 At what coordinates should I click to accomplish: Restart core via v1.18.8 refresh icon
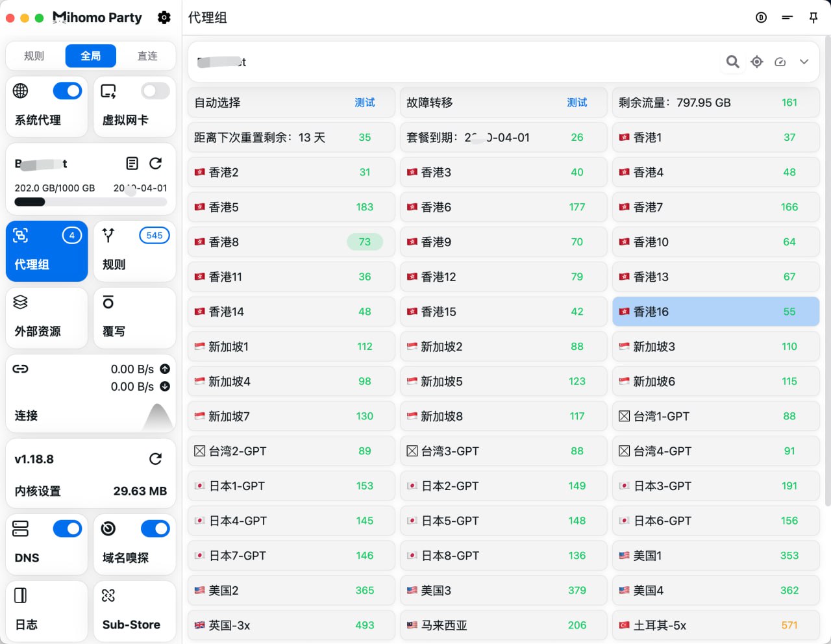pyautogui.click(x=156, y=459)
